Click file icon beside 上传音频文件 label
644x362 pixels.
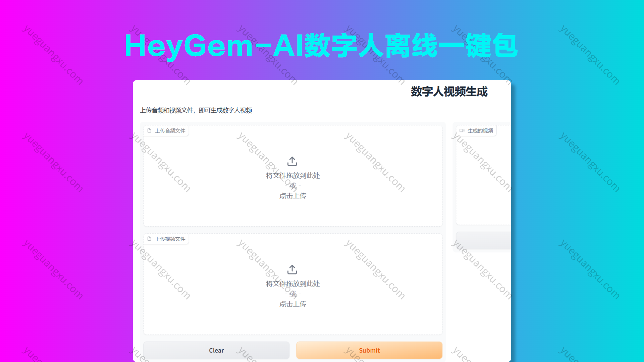coord(149,131)
